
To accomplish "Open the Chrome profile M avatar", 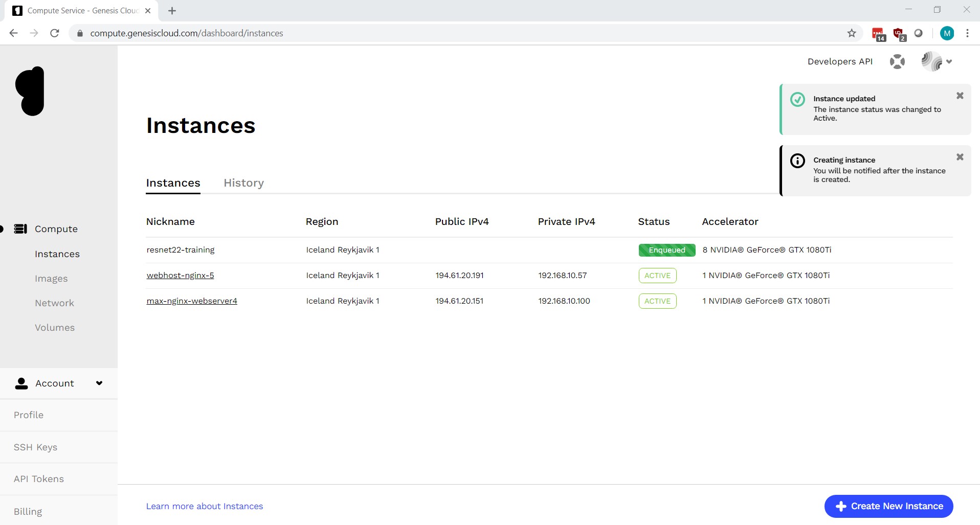I will [x=947, y=33].
